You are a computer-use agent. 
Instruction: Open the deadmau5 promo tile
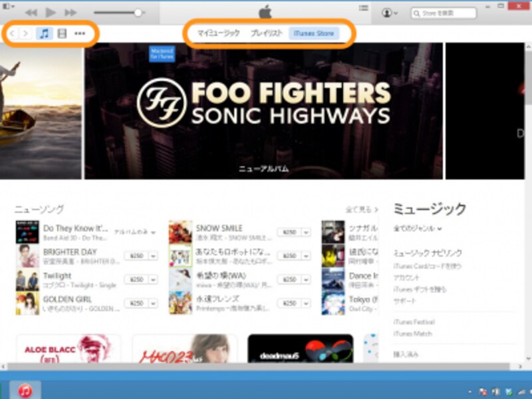pyautogui.click(x=301, y=348)
